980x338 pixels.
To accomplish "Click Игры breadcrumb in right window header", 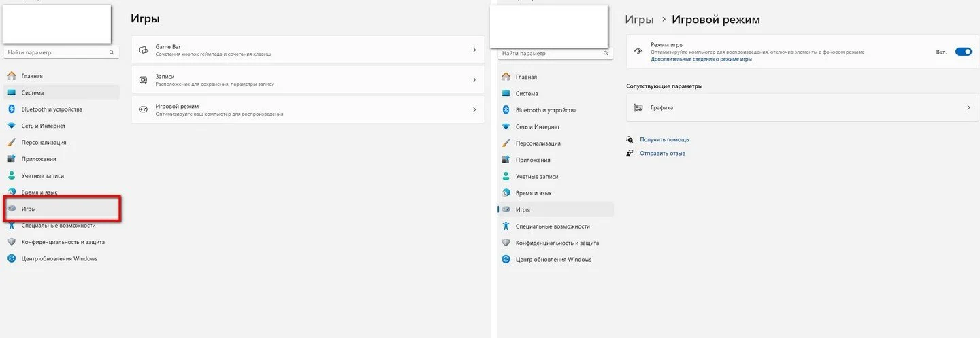I will click(x=639, y=20).
